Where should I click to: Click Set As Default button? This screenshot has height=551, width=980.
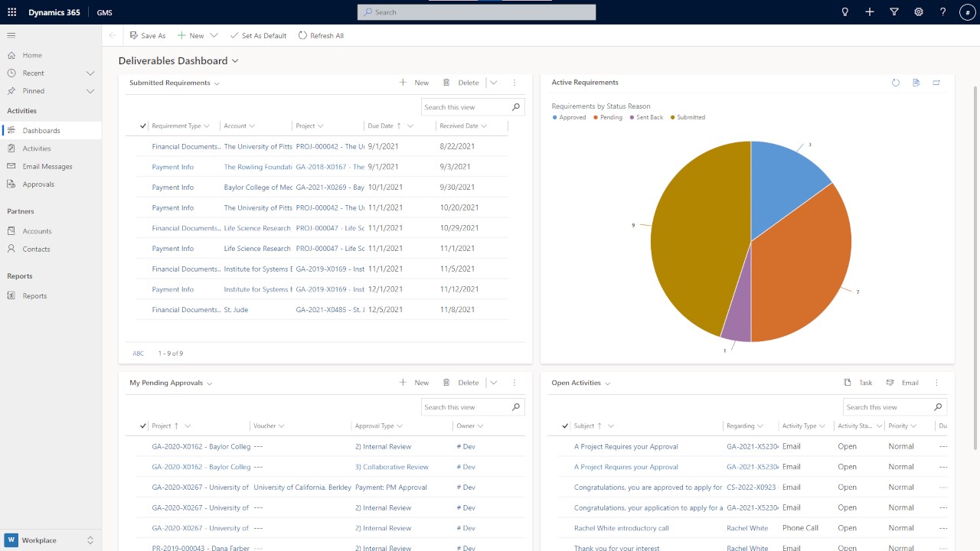(x=258, y=35)
